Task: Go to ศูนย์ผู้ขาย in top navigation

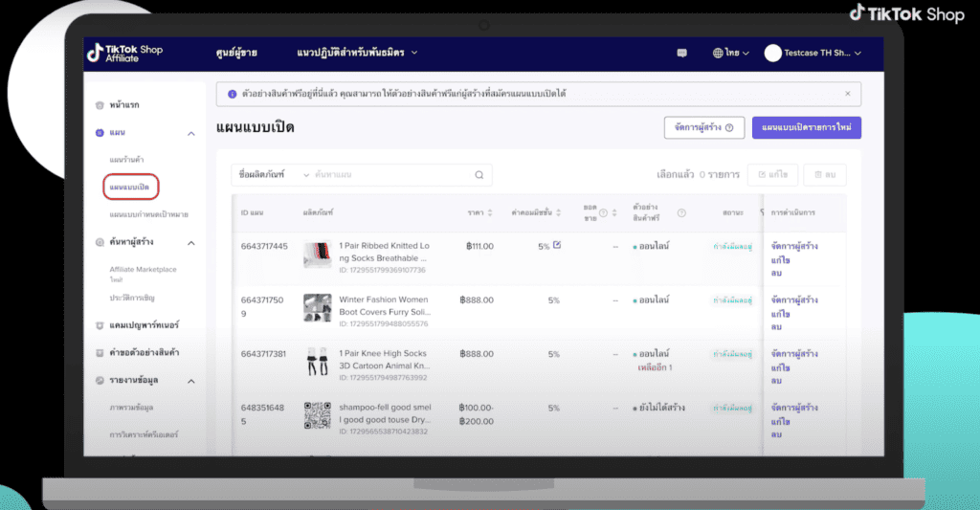Action: (x=236, y=54)
